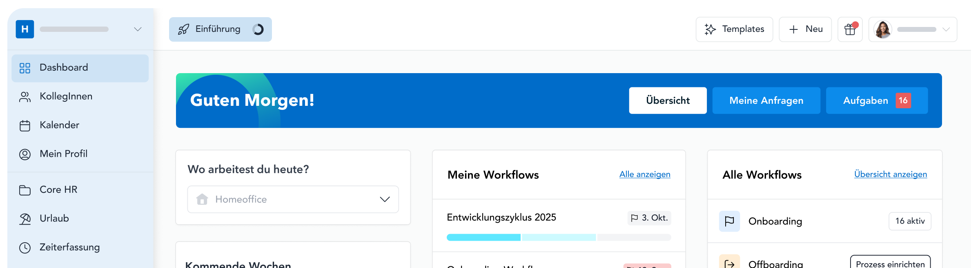
Task: Click the Offboarding exit arrow icon
Action: (x=729, y=264)
